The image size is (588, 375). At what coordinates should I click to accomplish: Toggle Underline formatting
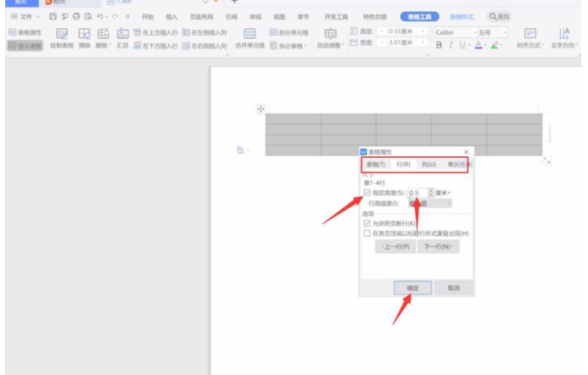[462, 45]
